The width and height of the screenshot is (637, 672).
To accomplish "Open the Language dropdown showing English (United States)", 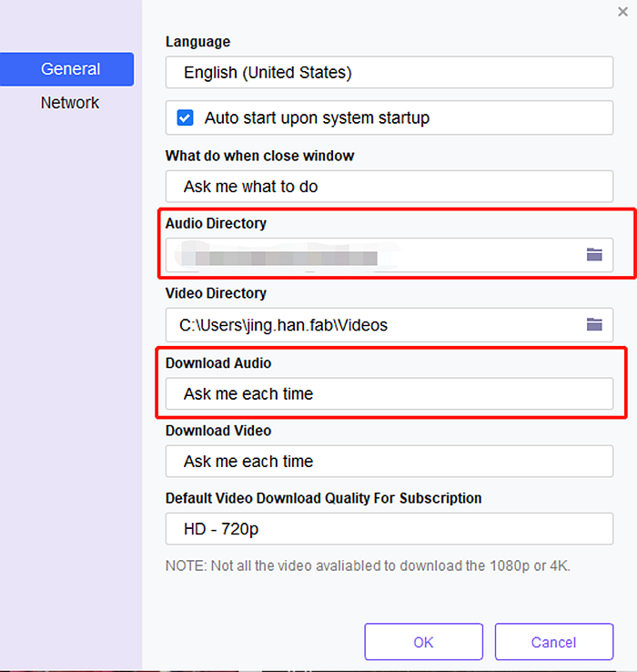I will tap(389, 73).
